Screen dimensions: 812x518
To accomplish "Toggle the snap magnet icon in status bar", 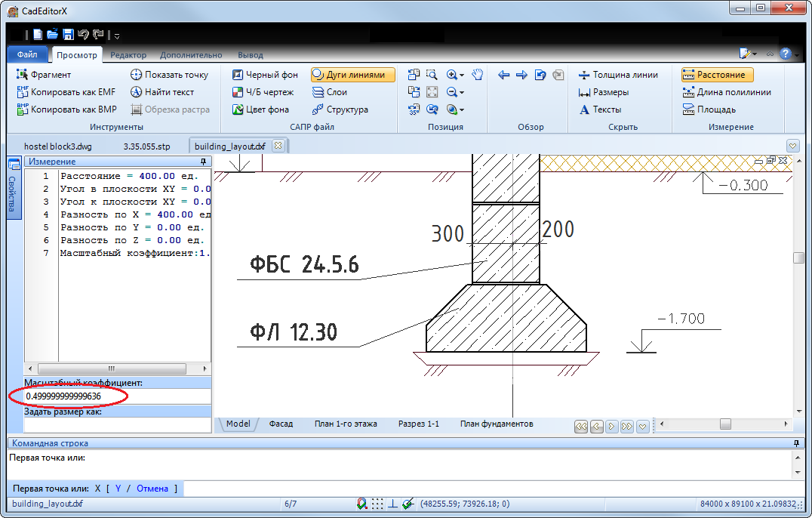I will tap(362, 504).
